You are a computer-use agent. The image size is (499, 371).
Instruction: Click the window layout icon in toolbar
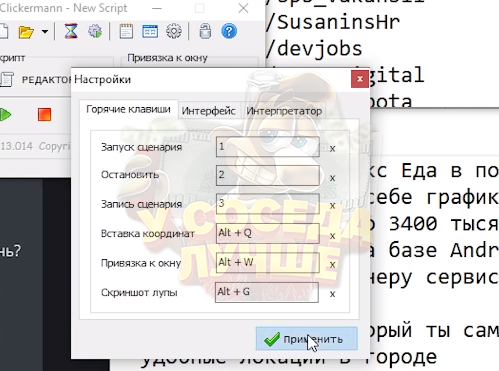pos(150,32)
